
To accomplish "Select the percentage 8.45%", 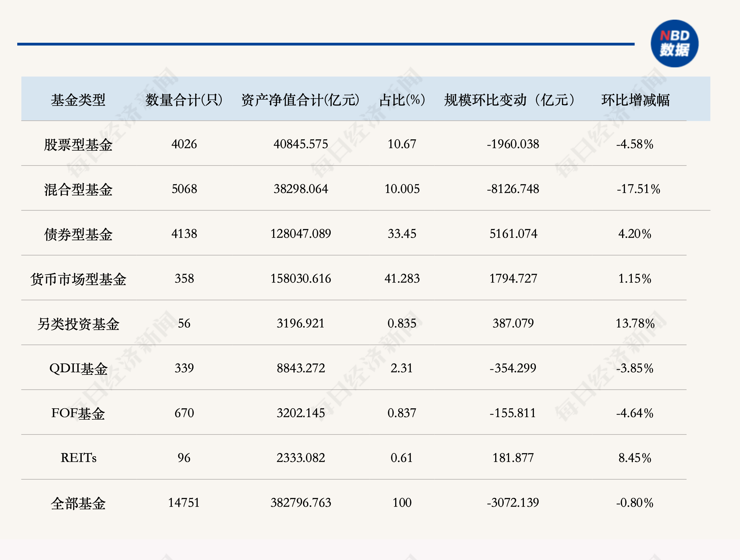I will (x=635, y=458).
